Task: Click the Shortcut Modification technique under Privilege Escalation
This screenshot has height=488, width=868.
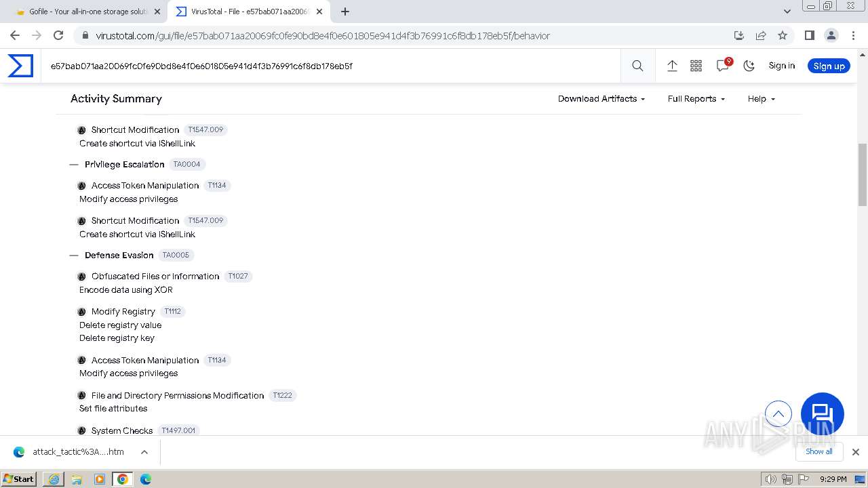Action: [136, 220]
